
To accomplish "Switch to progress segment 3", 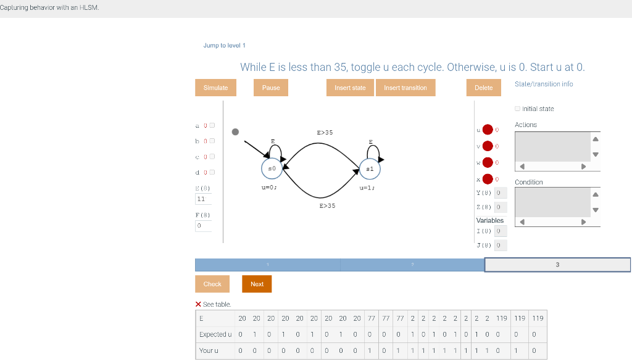I will 557,264.
